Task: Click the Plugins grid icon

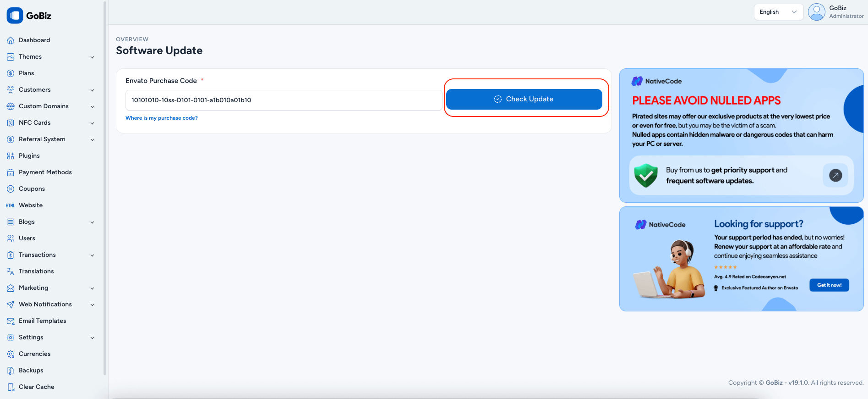Action: pos(11,156)
